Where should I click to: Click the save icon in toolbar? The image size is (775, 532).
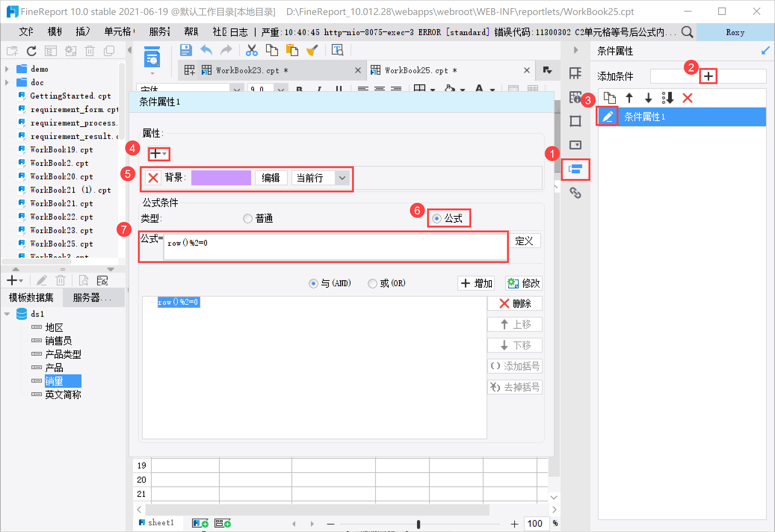coord(186,50)
